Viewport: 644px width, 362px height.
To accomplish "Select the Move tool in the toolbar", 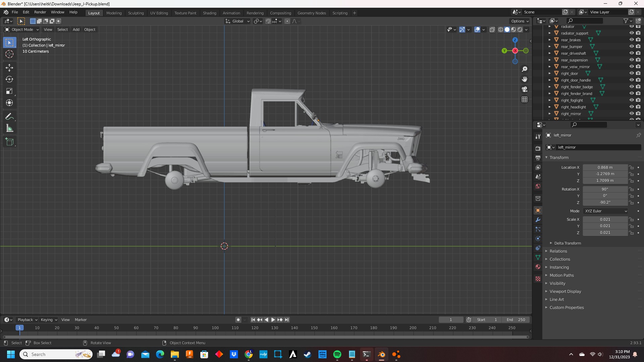I will (x=9, y=67).
